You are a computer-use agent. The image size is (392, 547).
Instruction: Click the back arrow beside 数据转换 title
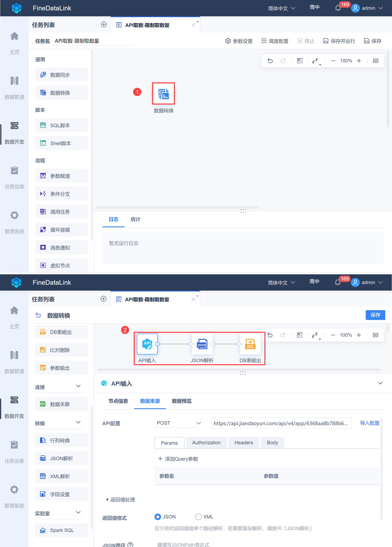coord(38,315)
